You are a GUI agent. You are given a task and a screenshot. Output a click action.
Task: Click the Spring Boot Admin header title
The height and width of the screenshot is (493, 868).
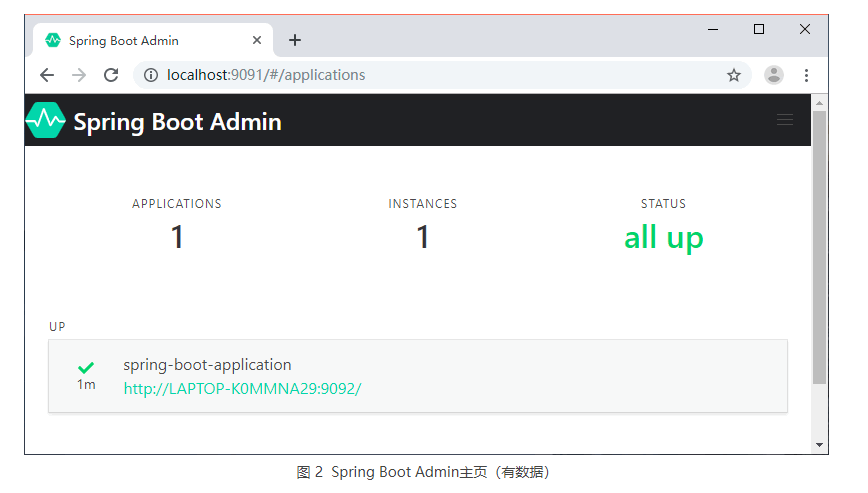177,122
